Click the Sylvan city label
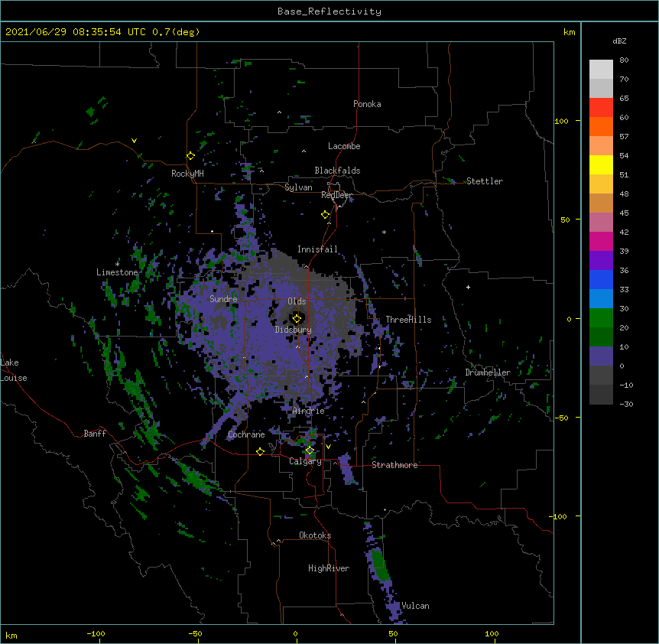Viewport: 659px width, 644px height. (x=298, y=187)
